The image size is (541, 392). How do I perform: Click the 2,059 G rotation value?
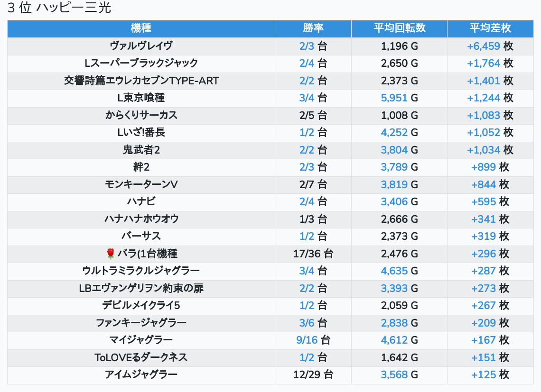[x=400, y=305]
